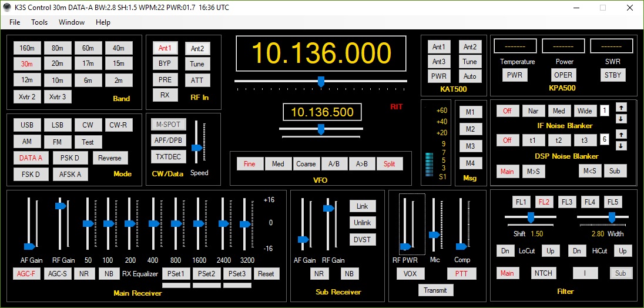Select the 40m band
The width and height of the screenshot is (644, 308).
pos(119,48)
